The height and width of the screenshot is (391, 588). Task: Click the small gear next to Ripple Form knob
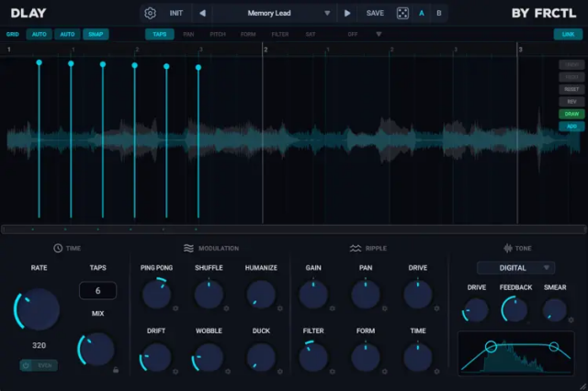pyautogui.click(x=384, y=372)
